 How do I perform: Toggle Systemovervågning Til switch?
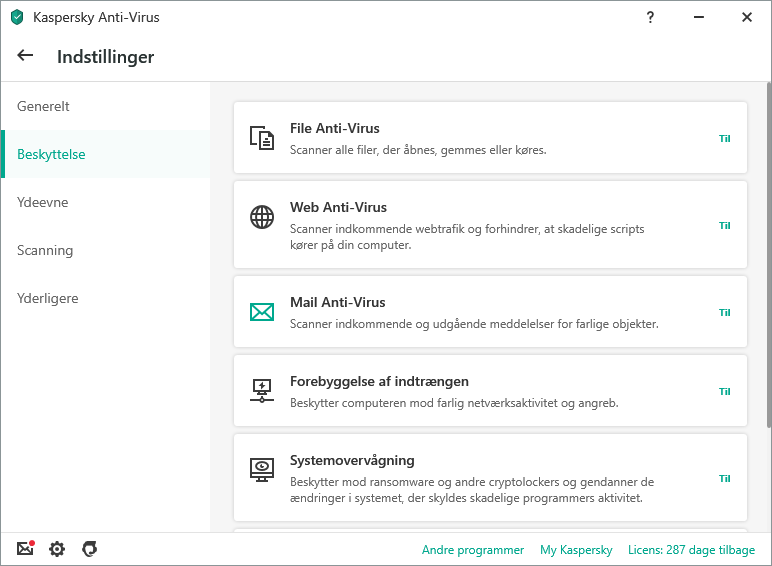click(725, 478)
